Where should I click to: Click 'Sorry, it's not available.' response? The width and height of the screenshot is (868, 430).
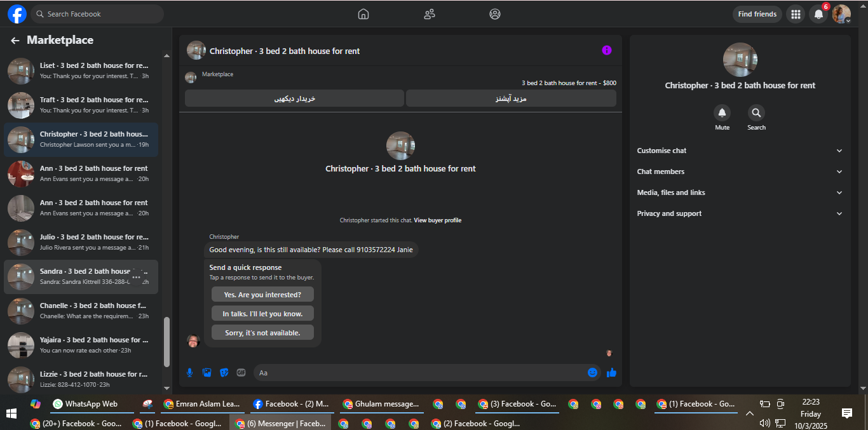(x=262, y=333)
